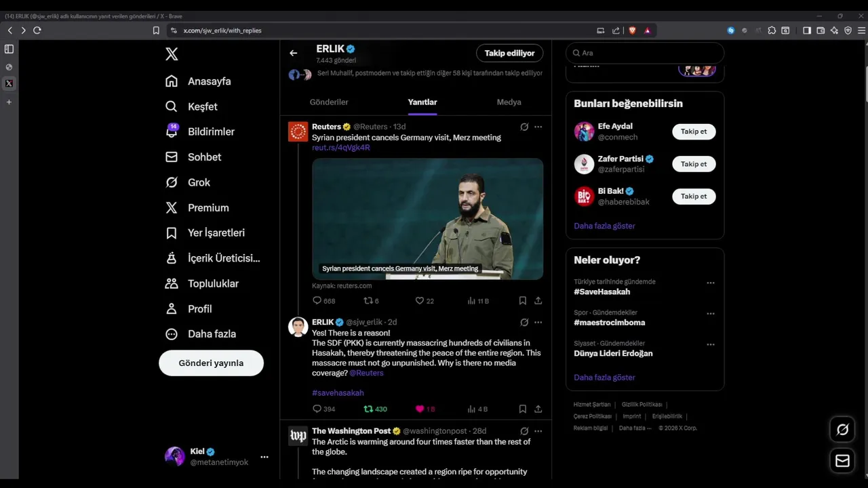
Task: Click the @Reuters mention in ERLIK reply
Action: [x=366, y=373]
